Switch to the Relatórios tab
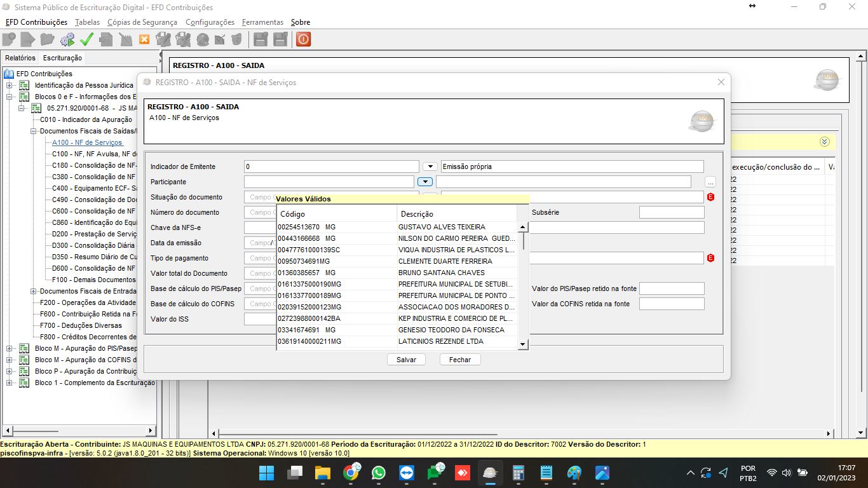Screen dimensions: 868x488 20,58
